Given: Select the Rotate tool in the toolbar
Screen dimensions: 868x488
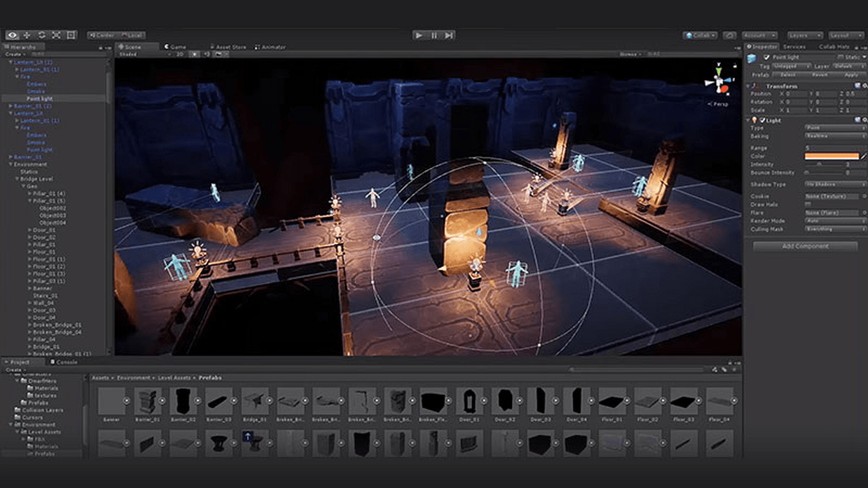Looking at the screenshot, I should 42,35.
